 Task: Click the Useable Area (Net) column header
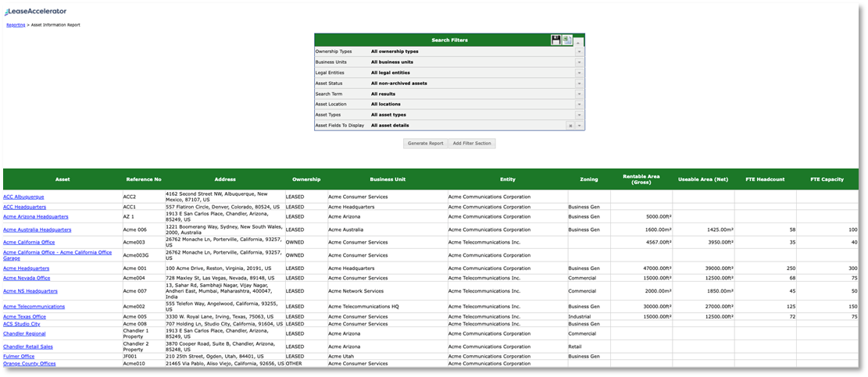(x=703, y=179)
